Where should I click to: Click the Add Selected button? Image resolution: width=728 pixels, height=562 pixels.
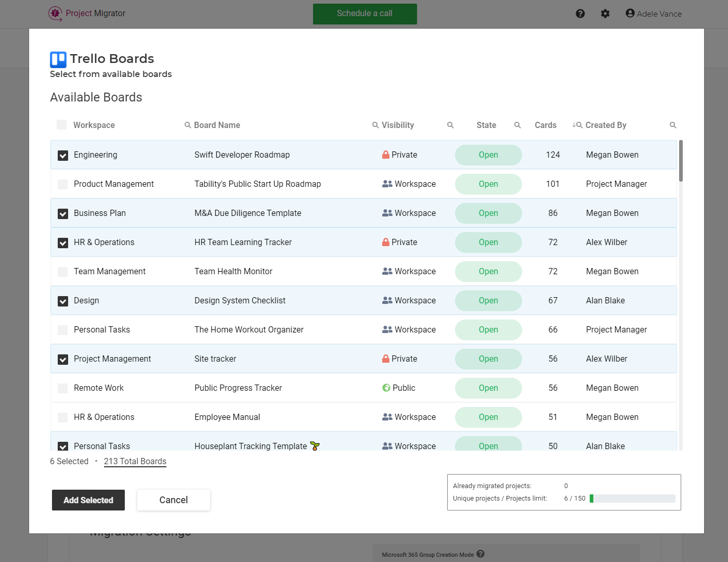[x=88, y=500]
